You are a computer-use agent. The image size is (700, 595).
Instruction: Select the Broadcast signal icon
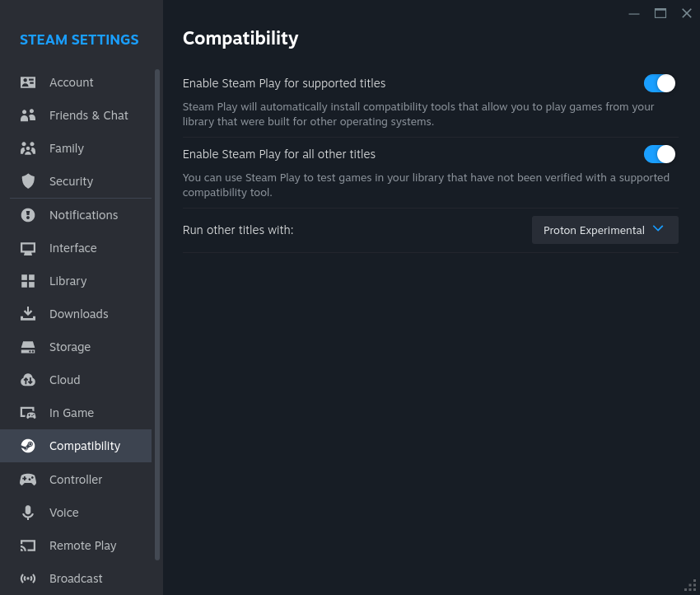click(28, 579)
